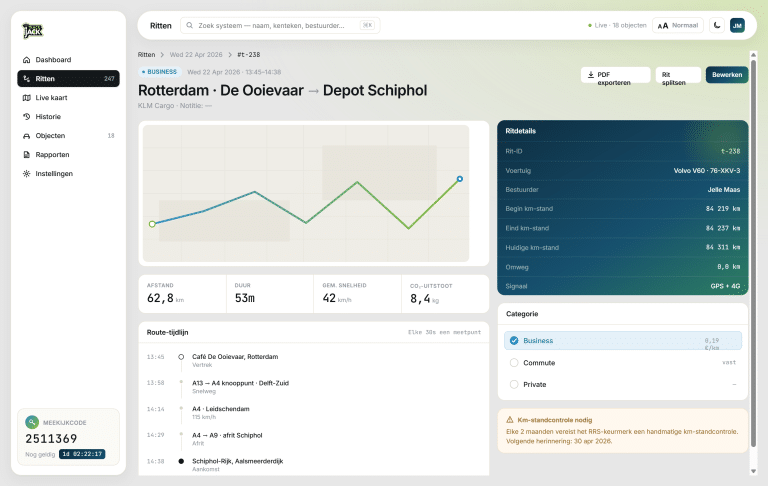
Task: Select the Business category radio
Action: [x=514, y=340]
